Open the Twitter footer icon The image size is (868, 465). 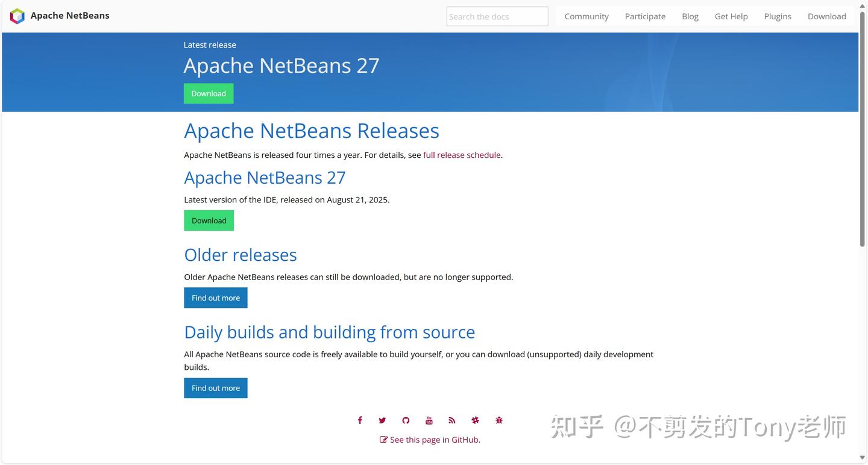click(382, 420)
